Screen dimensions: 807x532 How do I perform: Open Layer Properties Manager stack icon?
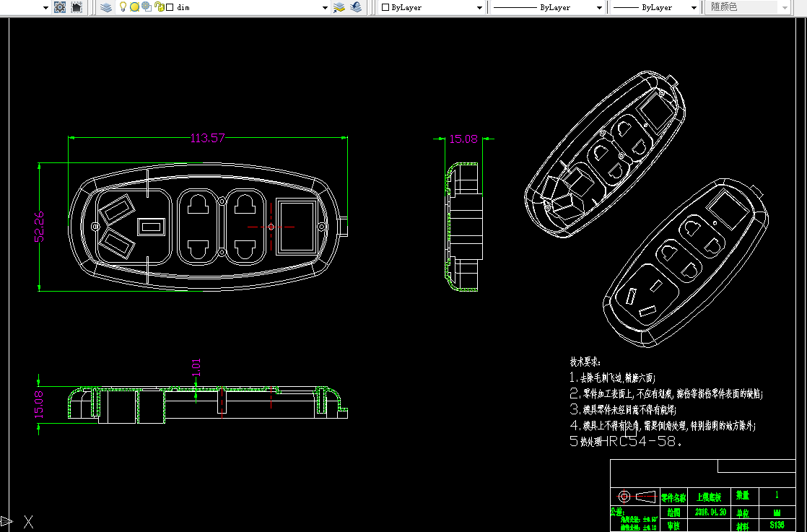point(106,7)
